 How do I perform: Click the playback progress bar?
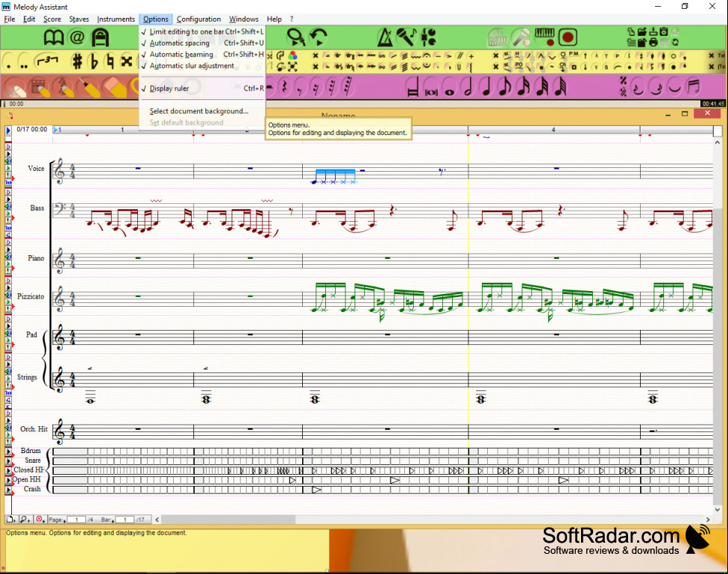pyautogui.click(x=351, y=104)
